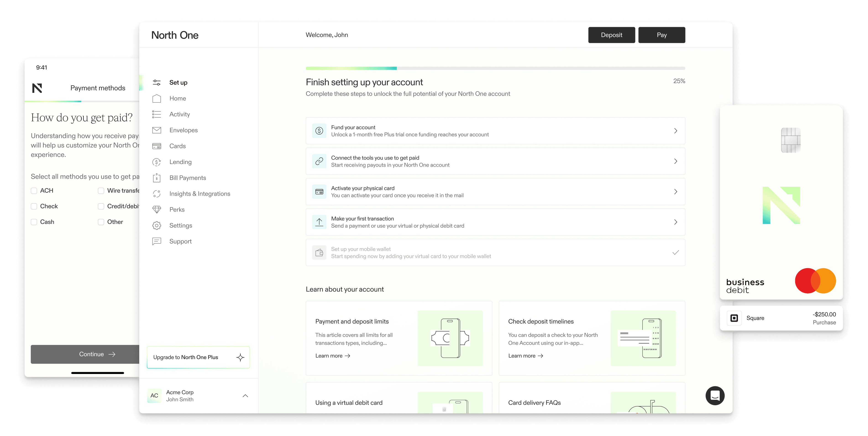This screenshot has width=868, height=436.
Task: Check the Credit/debit box
Action: click(x=101, y=206)
